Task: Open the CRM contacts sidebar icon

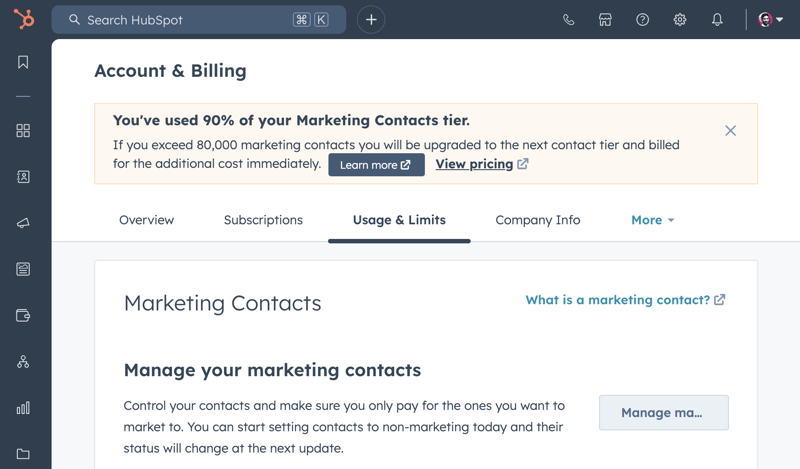Action: point(23,177)
